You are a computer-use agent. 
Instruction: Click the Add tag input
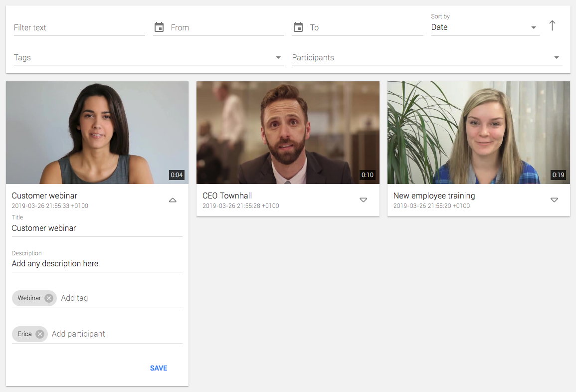click(x=120, y=298)
